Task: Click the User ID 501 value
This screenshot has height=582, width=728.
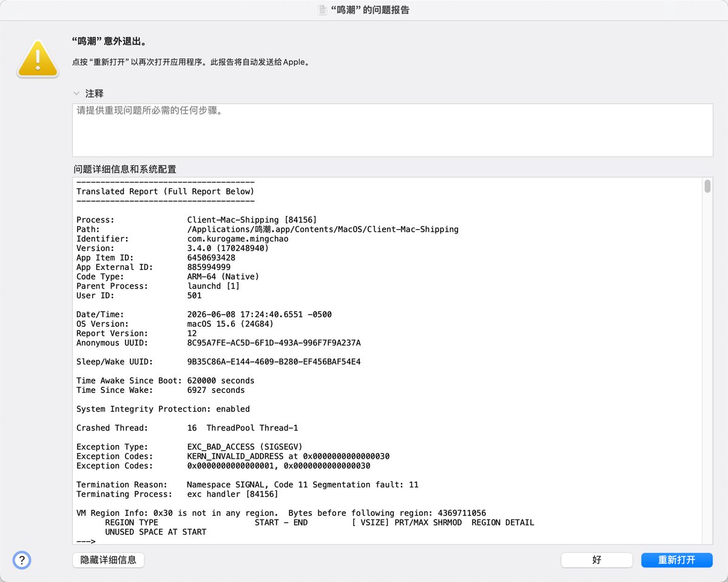Action: pyautogui.click(x=195, y=295)
